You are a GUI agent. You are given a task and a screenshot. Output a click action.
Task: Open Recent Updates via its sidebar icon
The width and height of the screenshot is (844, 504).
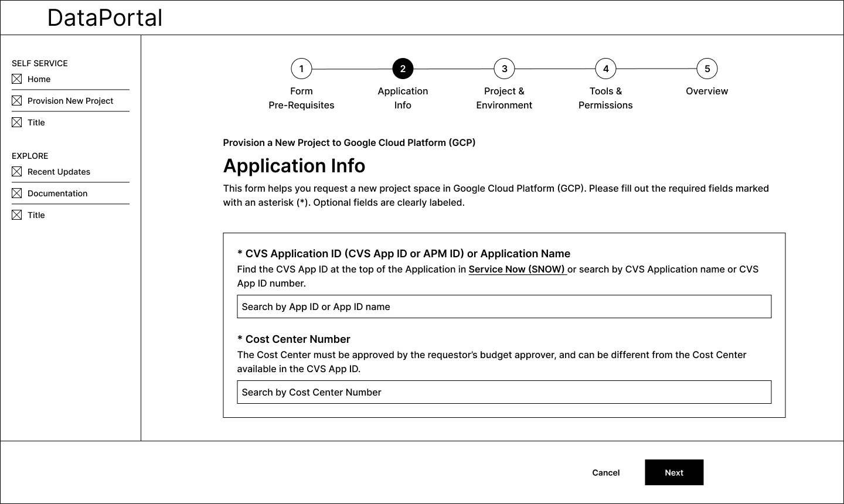(16, 171)
